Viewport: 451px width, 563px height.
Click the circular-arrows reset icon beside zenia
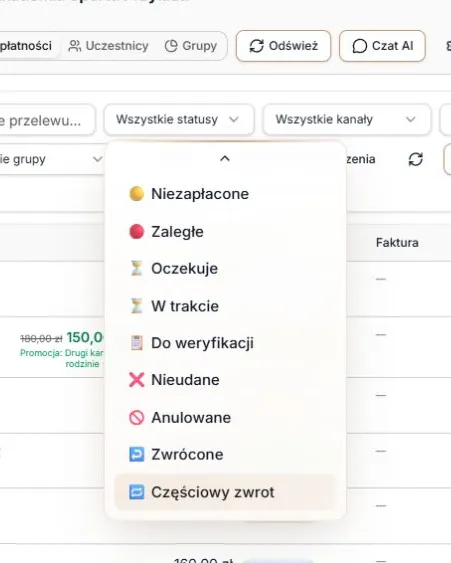(415, 159)
